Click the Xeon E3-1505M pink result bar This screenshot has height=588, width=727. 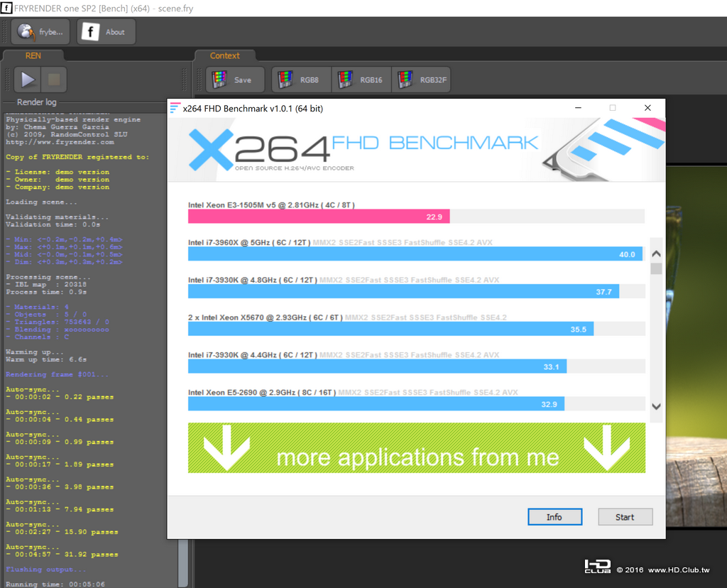(319, 216)
